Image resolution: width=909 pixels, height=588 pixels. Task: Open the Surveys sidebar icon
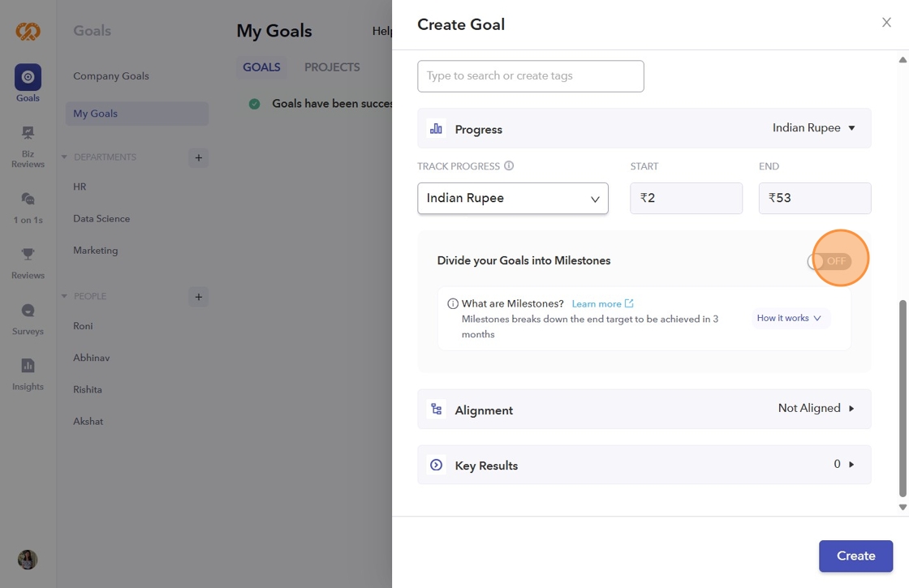28,311
